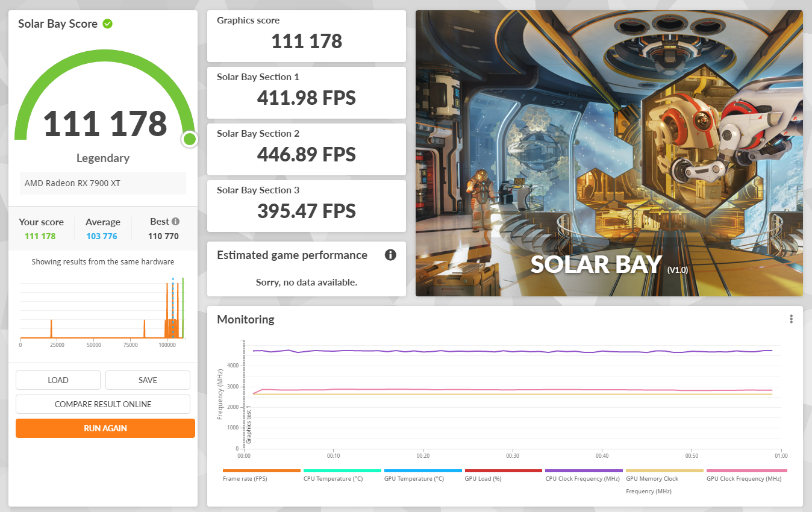This screenshot has width=812, height=512.
Task: Click the LOAD button
Action: pos(58,380)
